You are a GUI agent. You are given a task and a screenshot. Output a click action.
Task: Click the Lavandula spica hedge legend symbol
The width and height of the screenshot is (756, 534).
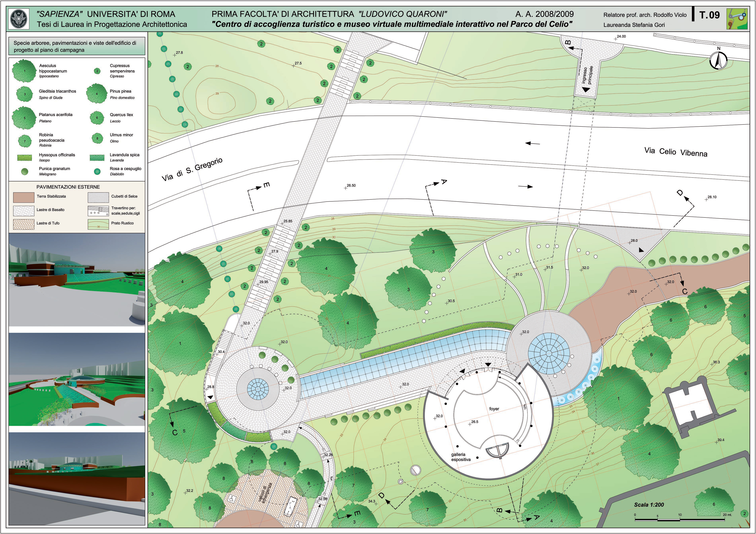point(97,157)
